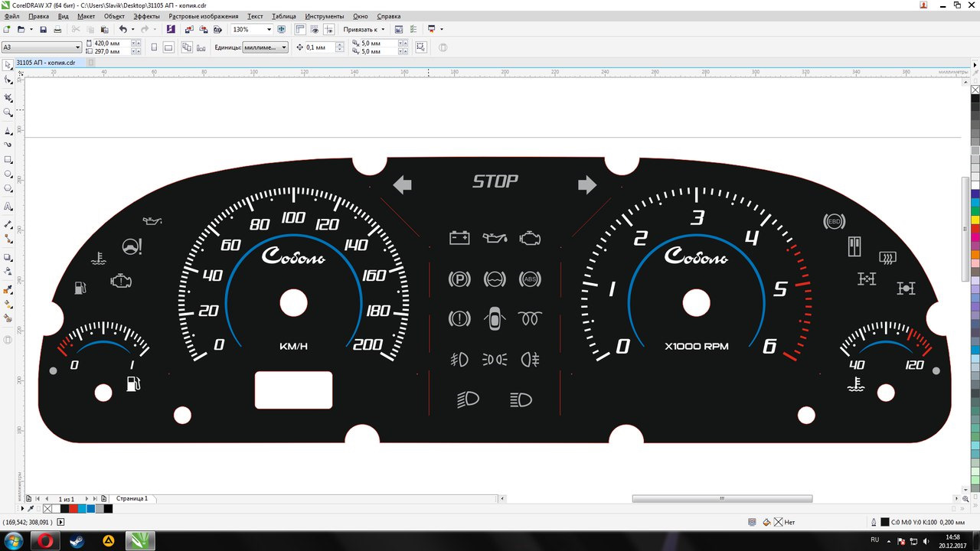Open the Effects menu

[146, 16]
